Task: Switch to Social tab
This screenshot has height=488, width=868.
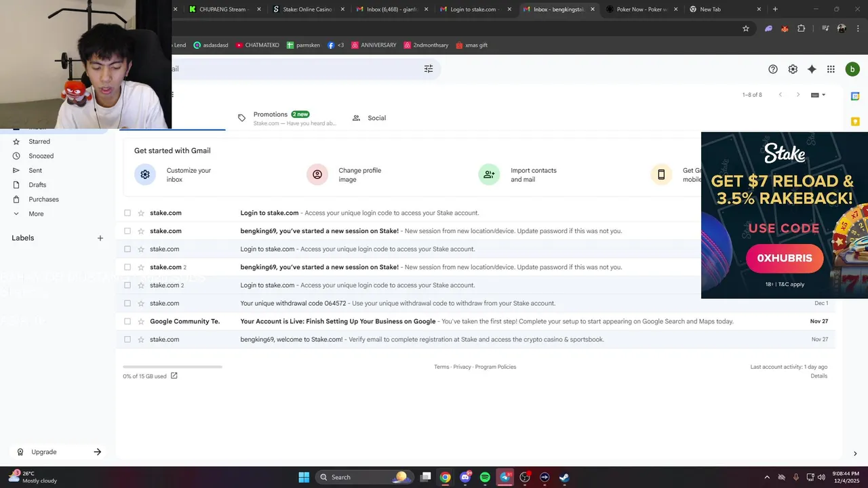Action: pyautogui.click(x=370, y=118)
